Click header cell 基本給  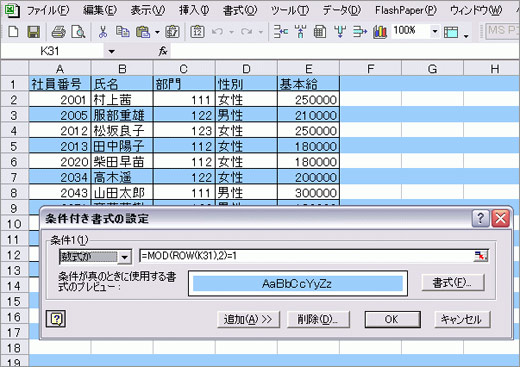point(309,84)
